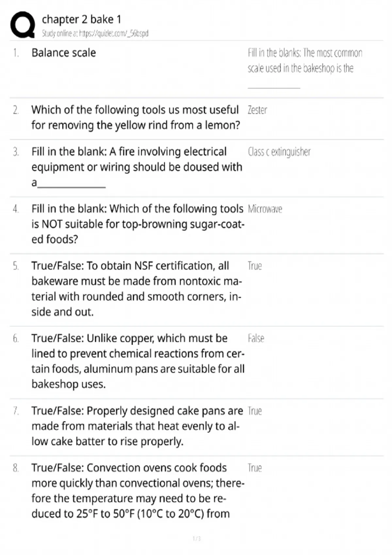The height and width of the screenshot is (556, 392).
Task: Click the most common scale definition text
Action: [x=305, y=68]
